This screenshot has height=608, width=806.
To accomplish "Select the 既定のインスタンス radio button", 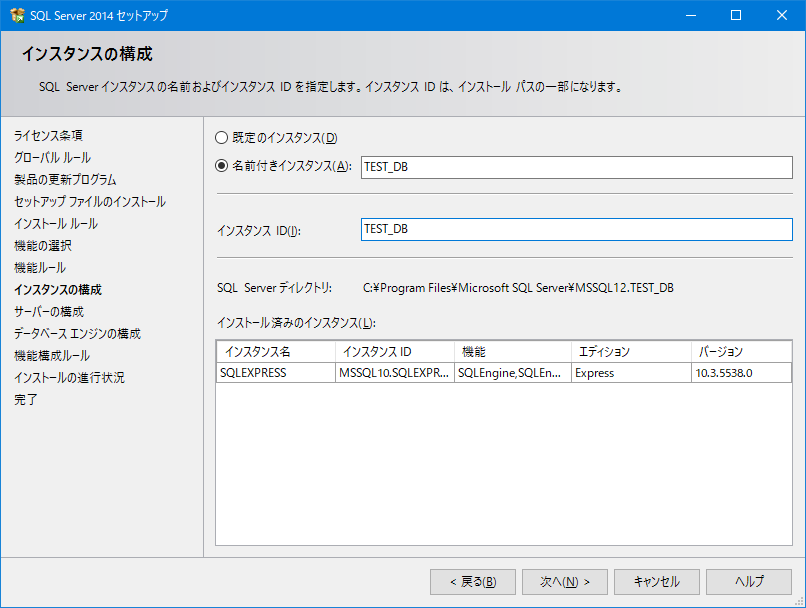I will [x=221, y=138].
